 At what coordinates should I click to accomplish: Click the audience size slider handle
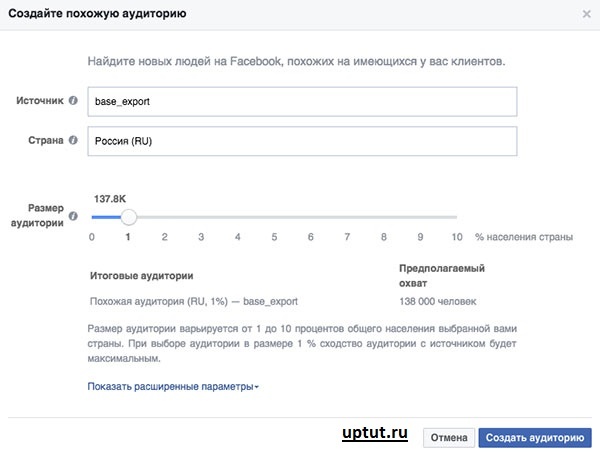(x=129, y=217)
